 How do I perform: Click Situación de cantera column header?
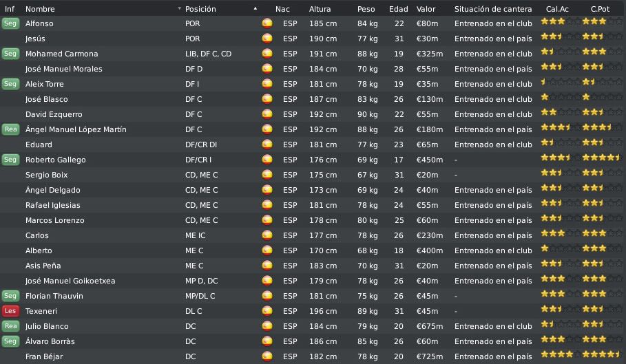493,9
